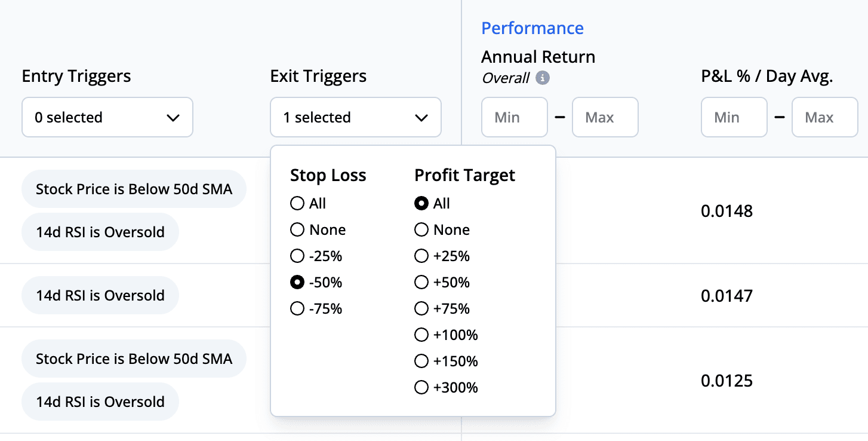Select Stop Loss None option
Image resolution: width=868 pixels, height=441 pixels.
[x=297, y=230]
